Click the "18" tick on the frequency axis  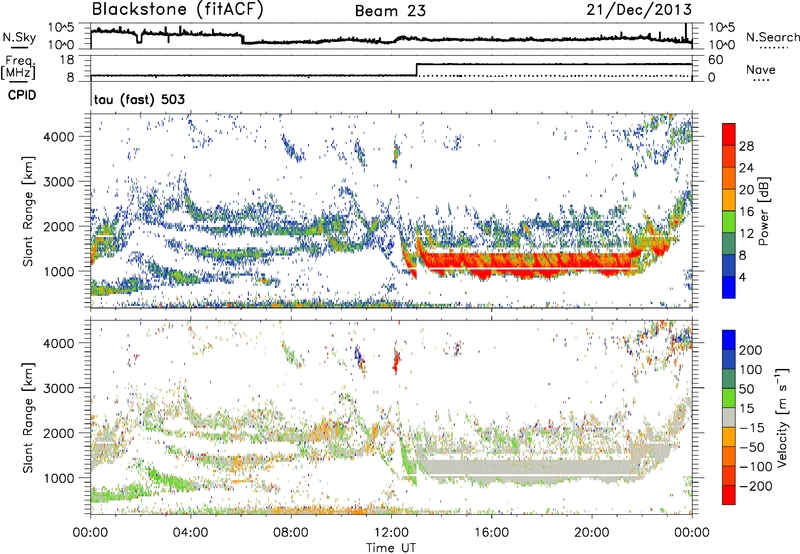point(66,60)
